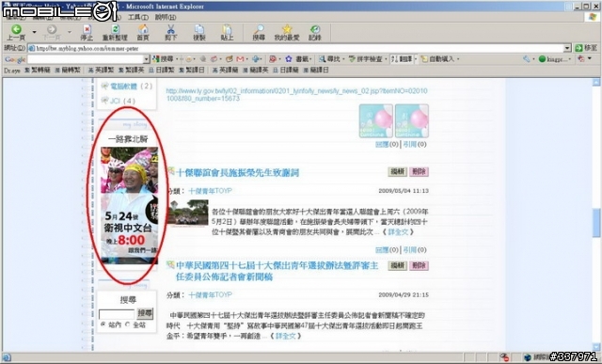Click the 翻譯 translate button
This screenshot has height=364, width=602.
(x=402, y=59)
